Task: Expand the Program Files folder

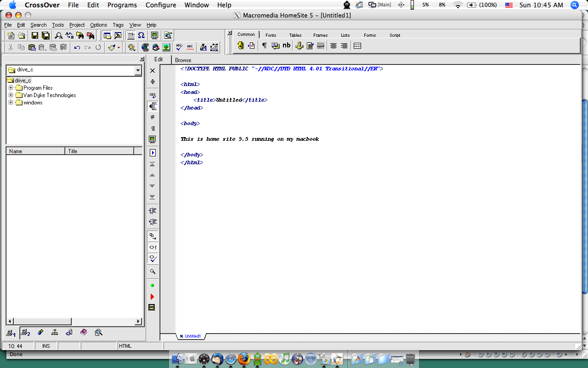Action: pyautogui.click(x=11, y=88)
